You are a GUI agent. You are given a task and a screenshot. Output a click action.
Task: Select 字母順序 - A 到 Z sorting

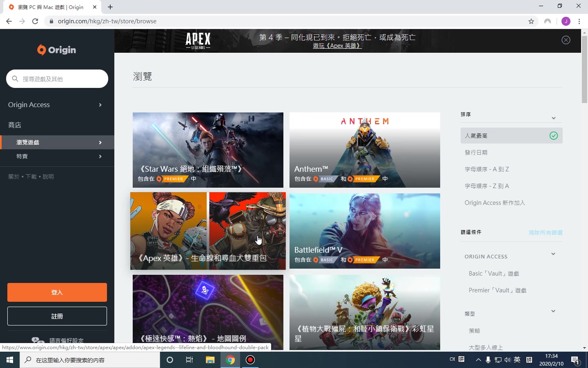(487, 169)
